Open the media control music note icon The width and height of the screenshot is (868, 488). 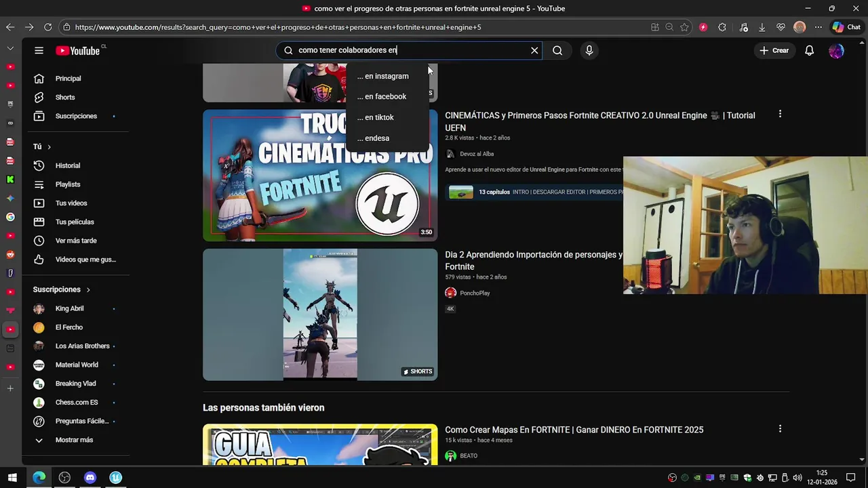[x=744, y=27]
